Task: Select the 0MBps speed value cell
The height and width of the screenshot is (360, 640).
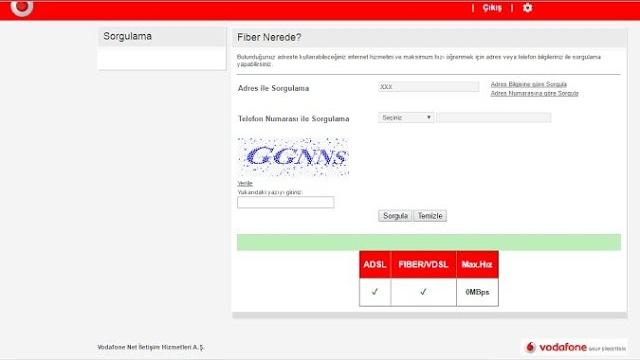Action: [x=477, y=292]
